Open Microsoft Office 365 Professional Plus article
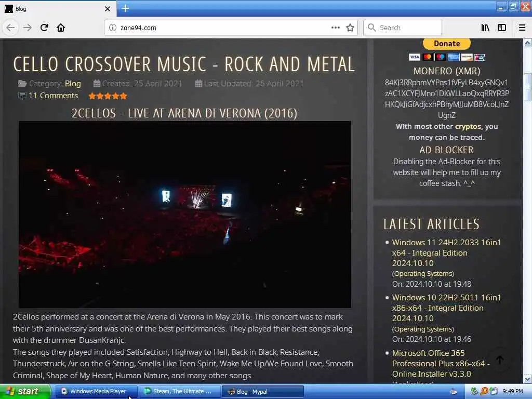532x399 pixels. click(x=441, y=363)
